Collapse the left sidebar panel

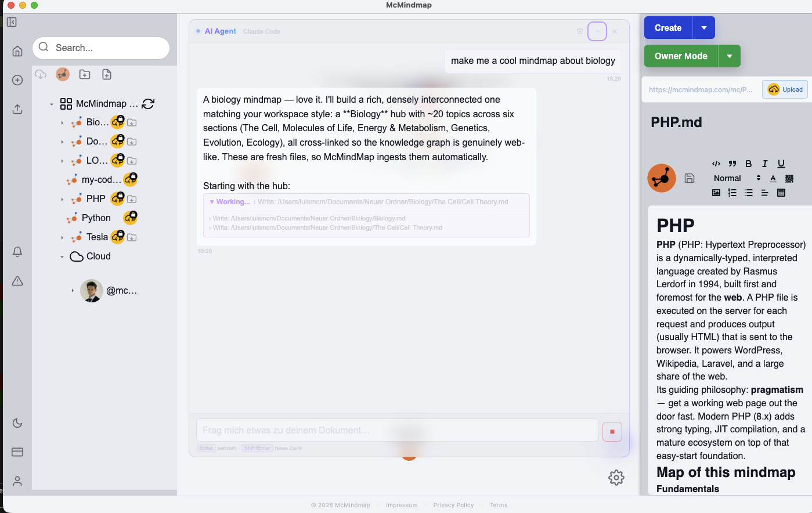(12, 22)
